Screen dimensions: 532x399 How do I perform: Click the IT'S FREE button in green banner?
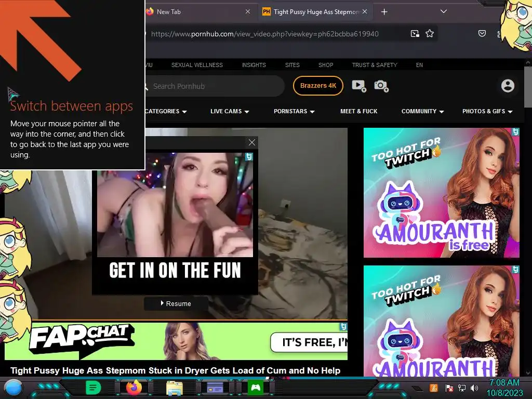click(309, 343)
